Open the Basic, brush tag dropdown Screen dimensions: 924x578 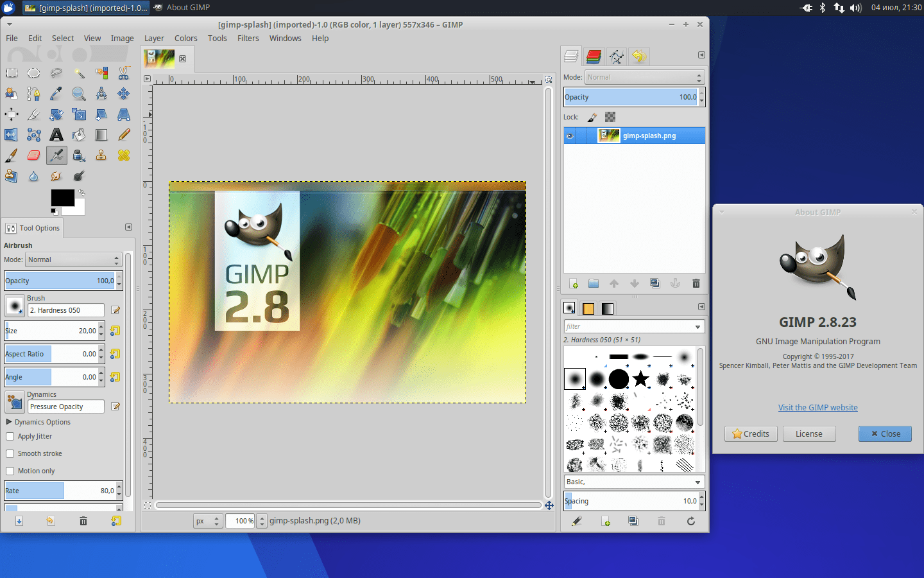(x=634, y=482)
